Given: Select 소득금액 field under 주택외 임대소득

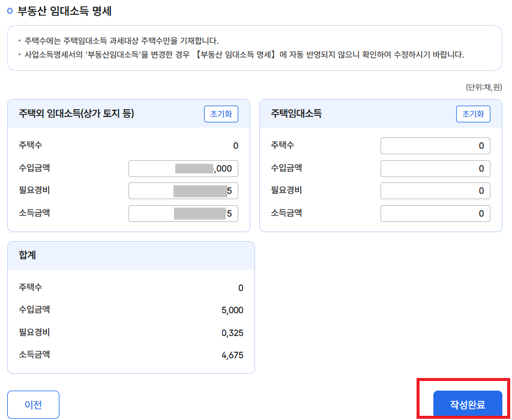Looking at the screenshot, I should point(183,214).
